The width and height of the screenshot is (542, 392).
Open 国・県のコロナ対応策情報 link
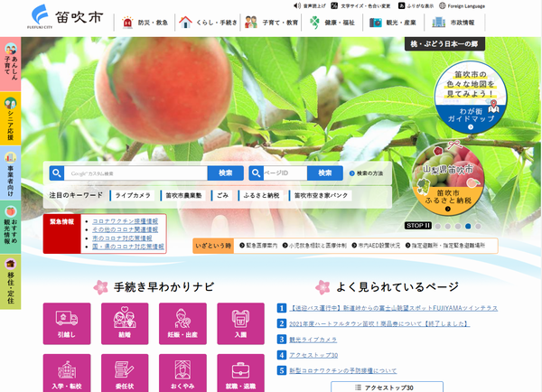click(x=128, y=247)
